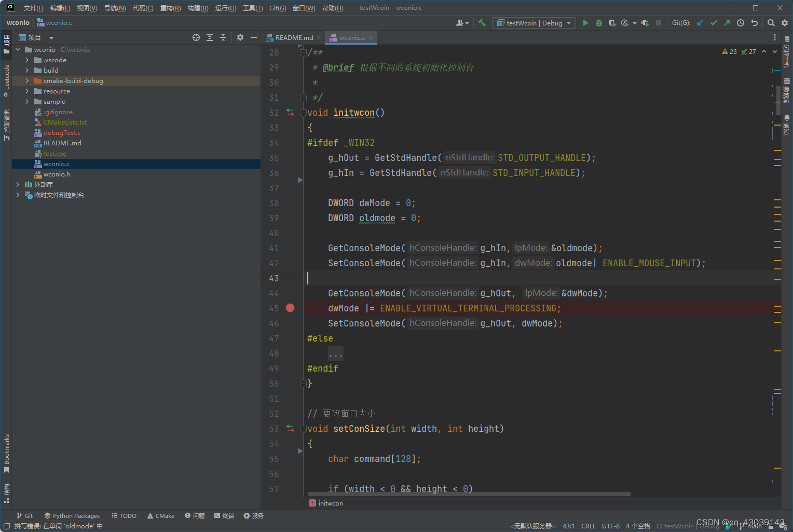The width and height of the screenshot is (793, 532).
Task: Open the Python Packages tool window
Action: (x=72, y=516)
